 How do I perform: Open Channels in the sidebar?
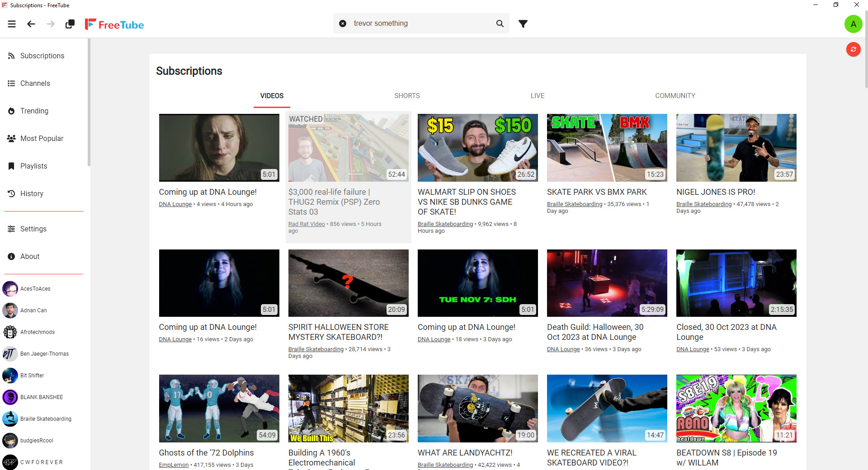[x=44, y=83]
